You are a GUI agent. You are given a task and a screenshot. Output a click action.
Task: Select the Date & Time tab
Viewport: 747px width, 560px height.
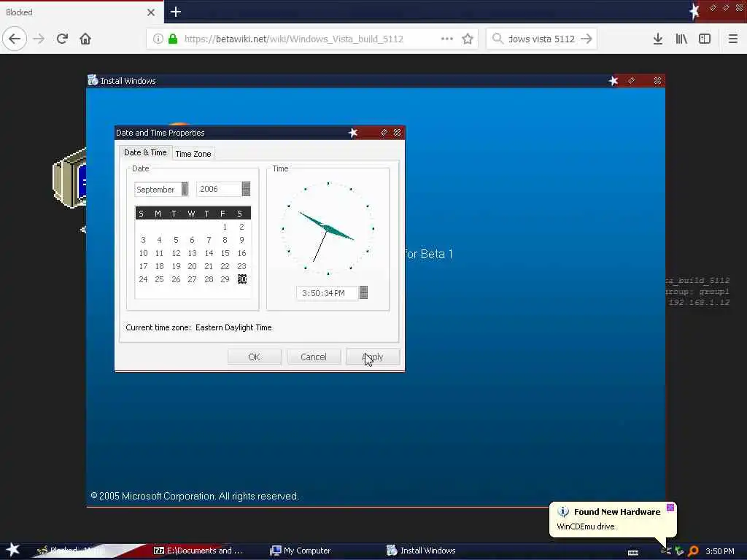tap(145, 152)
